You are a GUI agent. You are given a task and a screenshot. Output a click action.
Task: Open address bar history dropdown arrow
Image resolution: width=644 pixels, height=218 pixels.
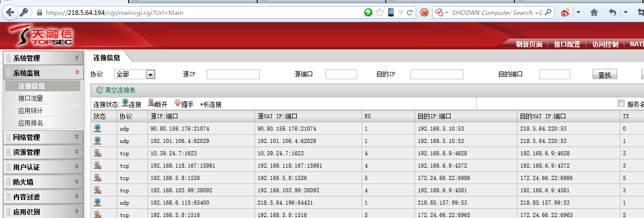[x=401, y=12]
